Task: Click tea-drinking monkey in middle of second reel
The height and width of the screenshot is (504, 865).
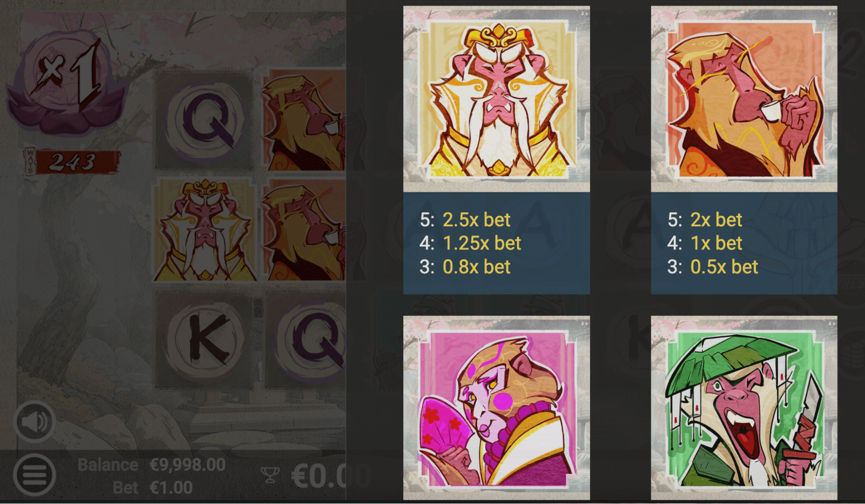Action: tap(305, 230)
